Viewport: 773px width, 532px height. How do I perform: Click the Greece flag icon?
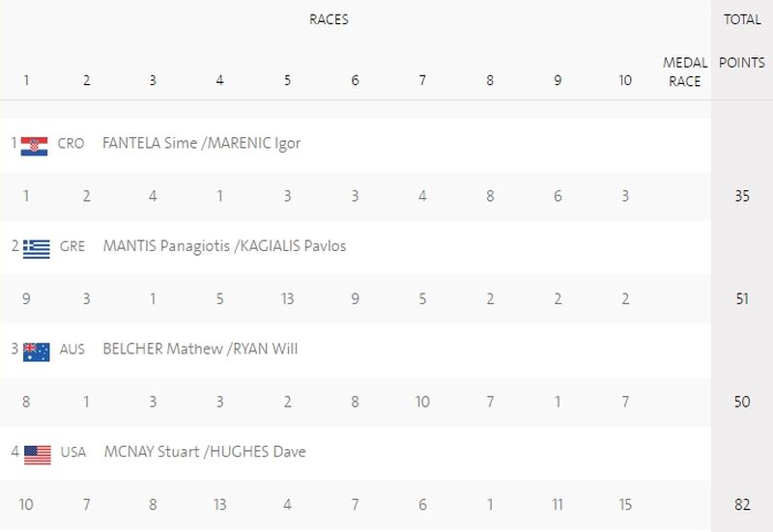[x=37, y=249]
